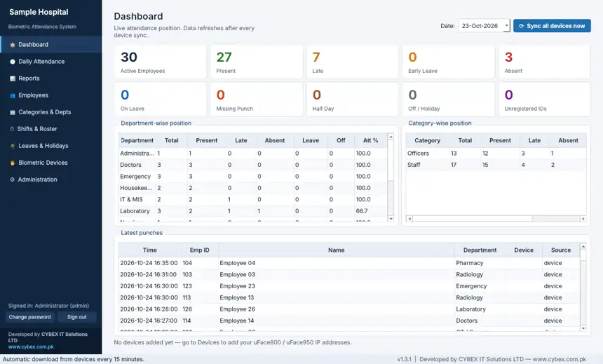Select the IT & MIS department row

(x=253, y=199)
